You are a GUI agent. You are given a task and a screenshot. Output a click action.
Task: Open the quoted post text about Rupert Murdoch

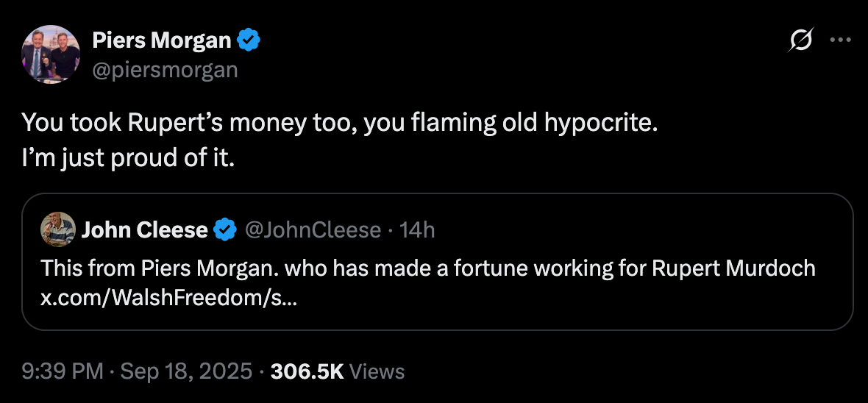click(x=428, y=268)
